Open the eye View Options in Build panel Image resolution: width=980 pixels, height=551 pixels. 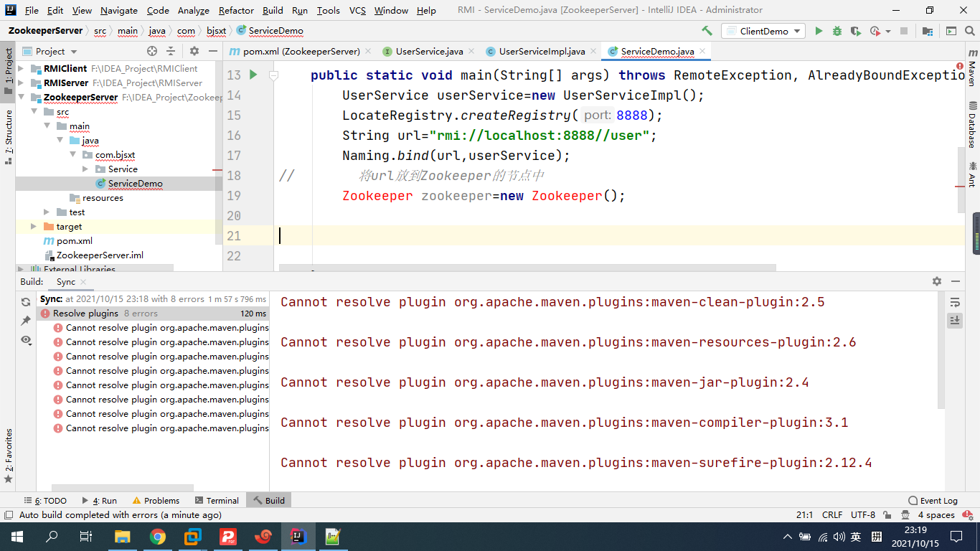26,339
